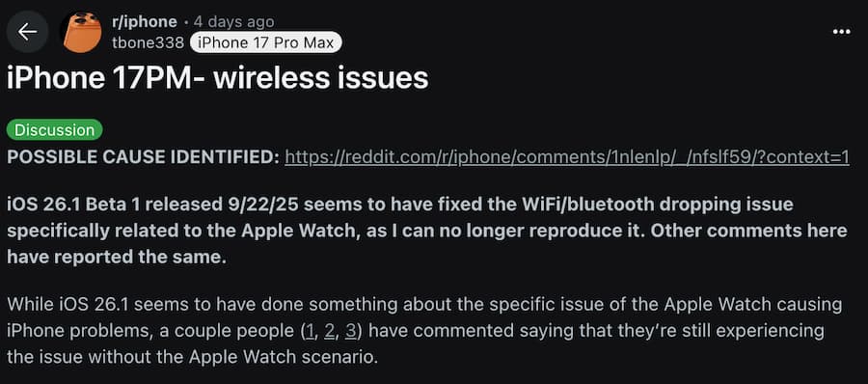
Task: Open comment link number 2
Action: 330,331
